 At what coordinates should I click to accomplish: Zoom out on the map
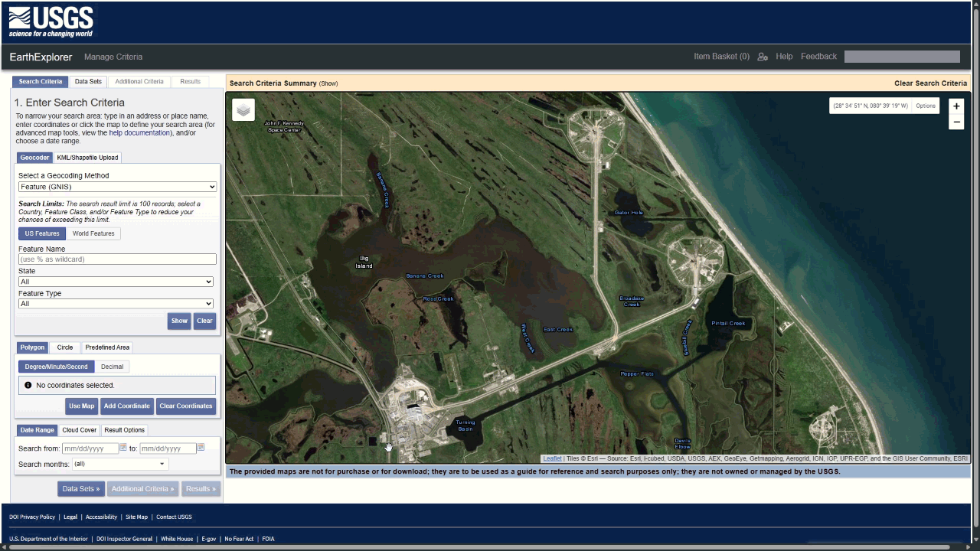coord(956,122)
